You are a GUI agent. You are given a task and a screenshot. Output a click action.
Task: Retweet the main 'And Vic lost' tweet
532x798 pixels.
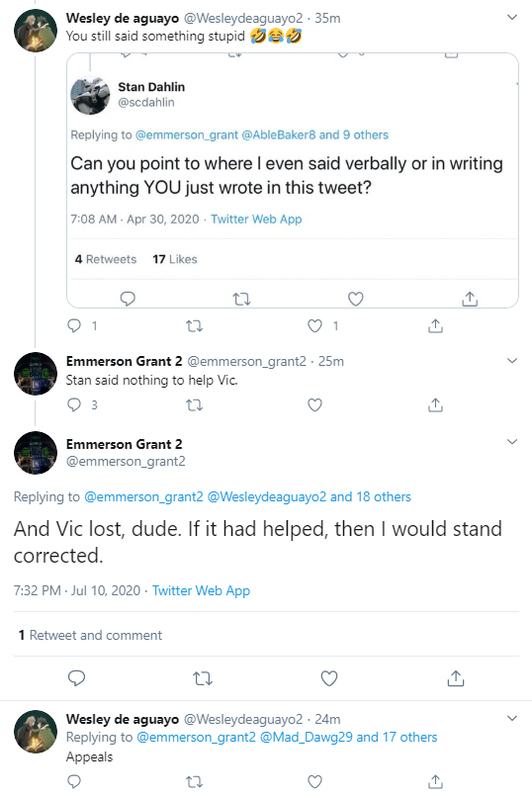click(203, 678)
